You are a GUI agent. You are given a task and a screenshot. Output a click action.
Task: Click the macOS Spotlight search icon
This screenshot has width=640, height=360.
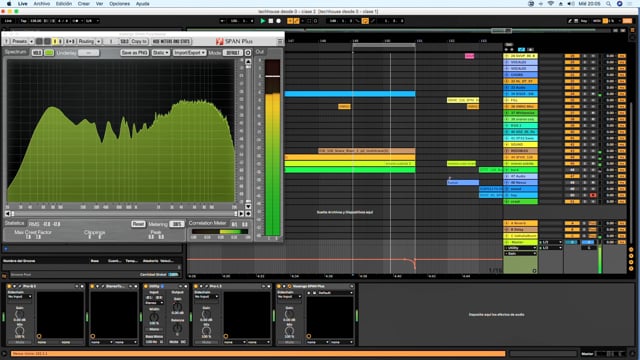pos(608,4)
